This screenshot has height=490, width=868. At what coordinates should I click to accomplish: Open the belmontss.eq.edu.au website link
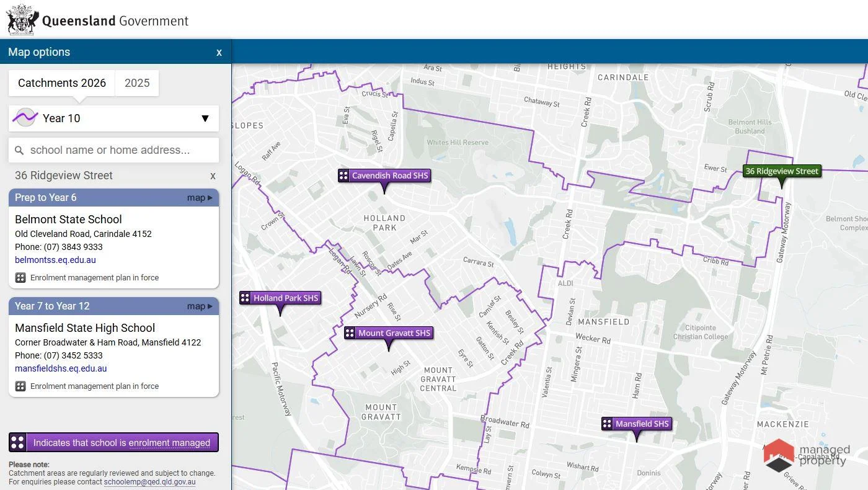55,260
